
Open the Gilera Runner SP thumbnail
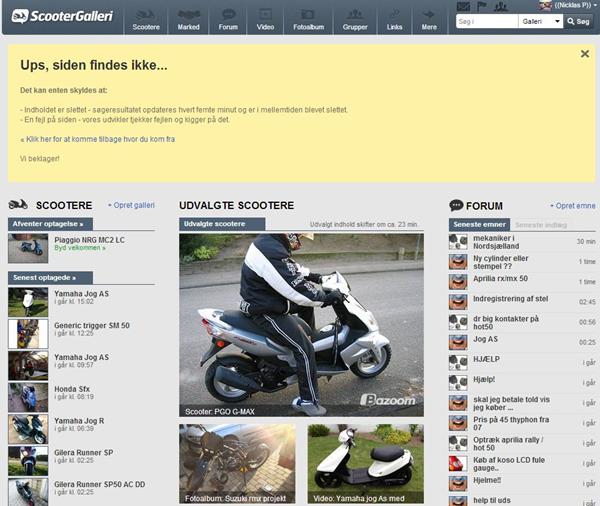coord(28,461)
